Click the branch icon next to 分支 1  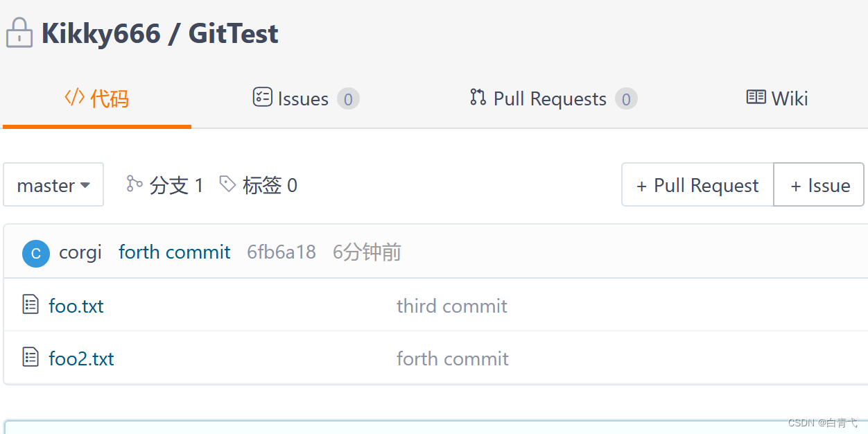pyautogui.click(x=134, y=184)
